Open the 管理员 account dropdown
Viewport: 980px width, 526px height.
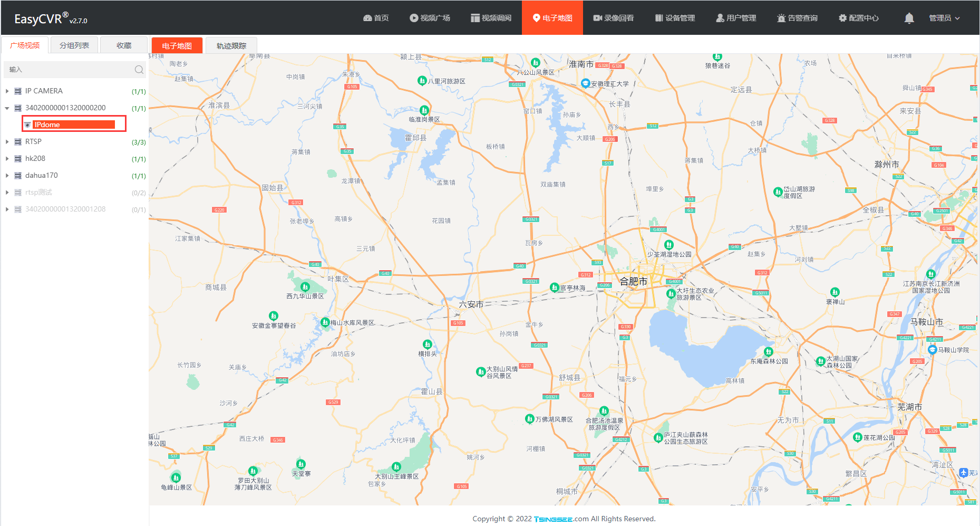coord(944,18)
